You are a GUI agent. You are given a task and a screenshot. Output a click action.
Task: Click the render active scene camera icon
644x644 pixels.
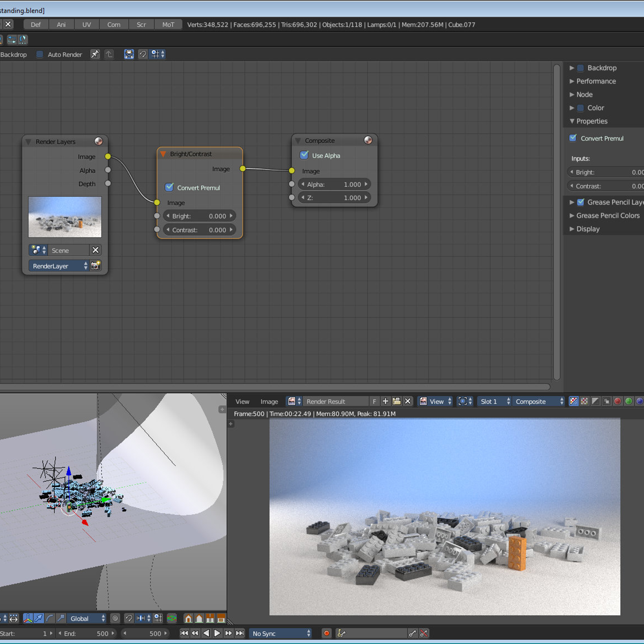coord(95,266)
